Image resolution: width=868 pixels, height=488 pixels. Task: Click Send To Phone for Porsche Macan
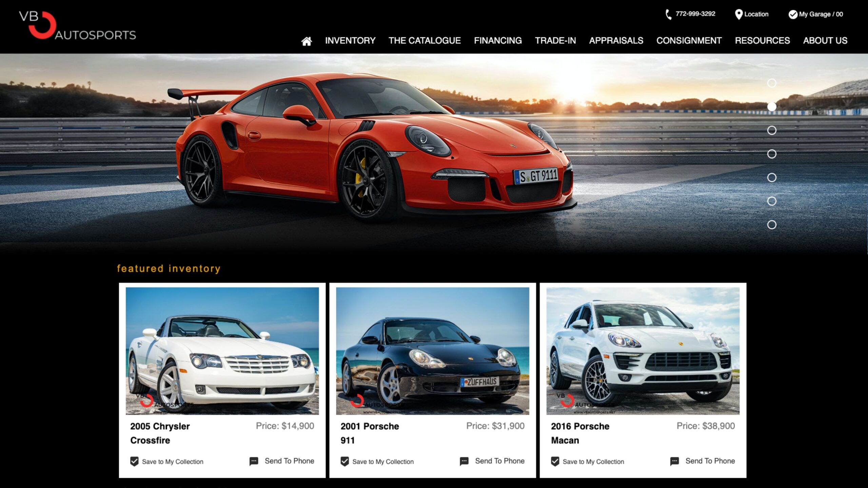coord(710,461)
